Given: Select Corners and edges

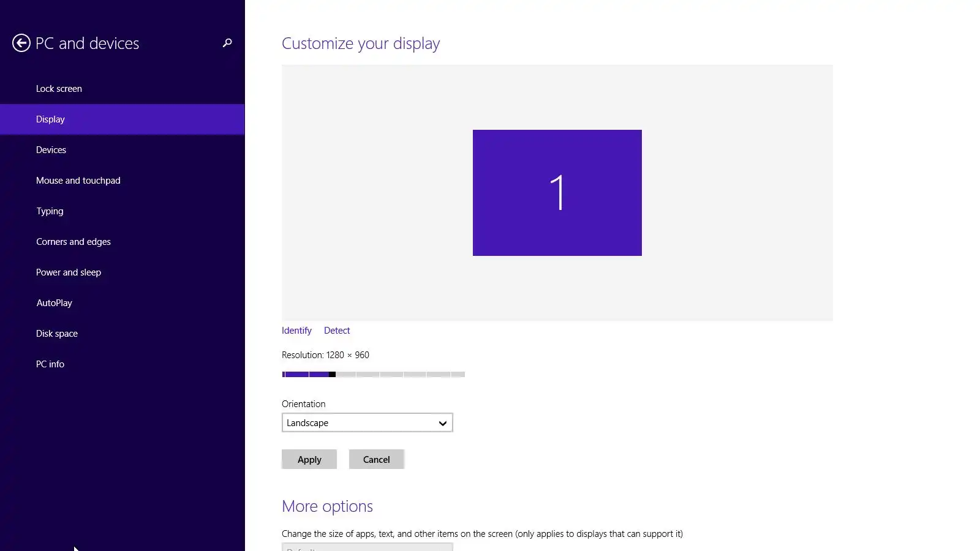Looking at the screenshot, I should pos(123,242).
